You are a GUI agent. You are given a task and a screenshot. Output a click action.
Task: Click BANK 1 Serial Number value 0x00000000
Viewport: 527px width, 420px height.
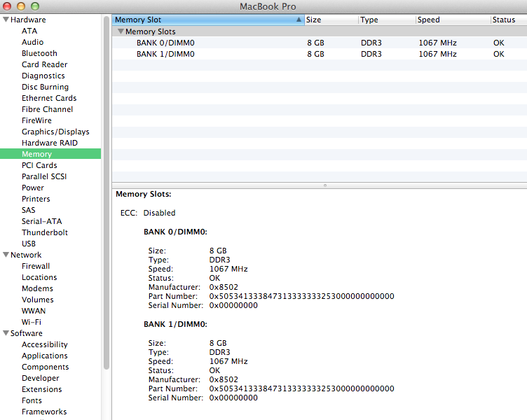[233, 398]
